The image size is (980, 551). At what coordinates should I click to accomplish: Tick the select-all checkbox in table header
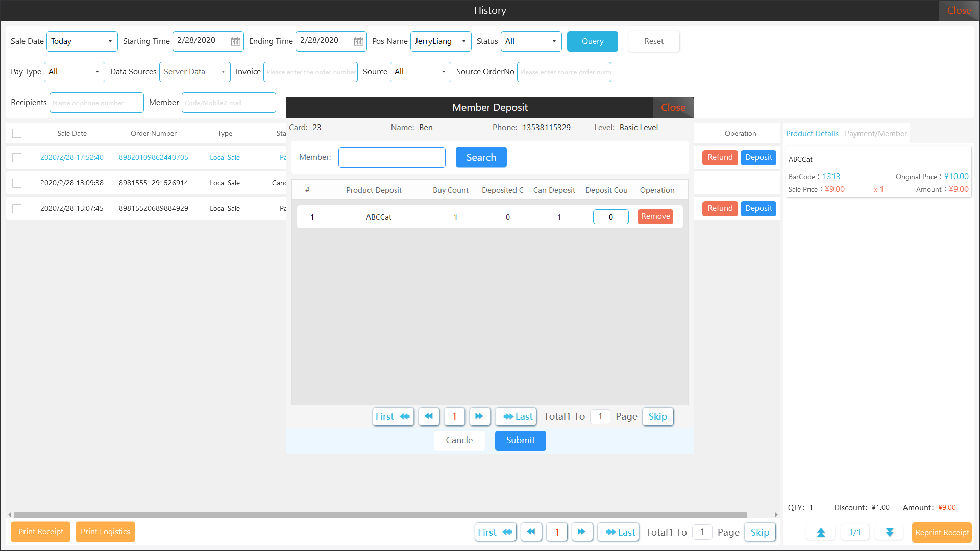pos(17,133)
